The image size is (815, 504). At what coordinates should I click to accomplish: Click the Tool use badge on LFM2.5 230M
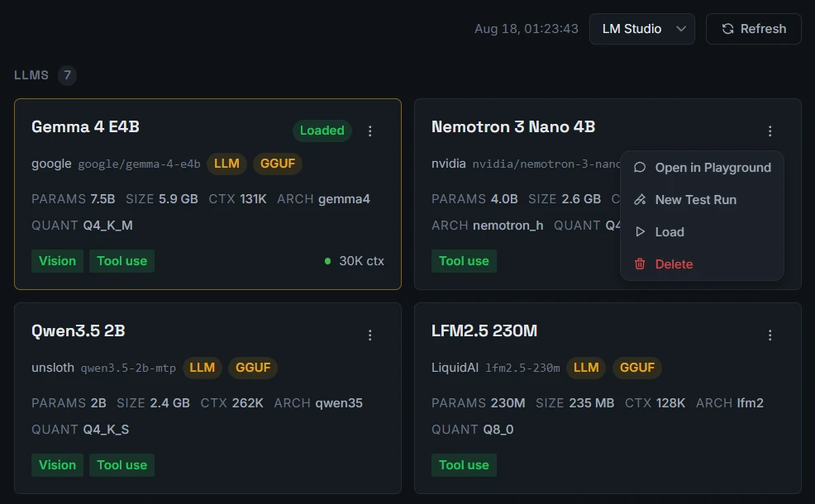(464, 465)
